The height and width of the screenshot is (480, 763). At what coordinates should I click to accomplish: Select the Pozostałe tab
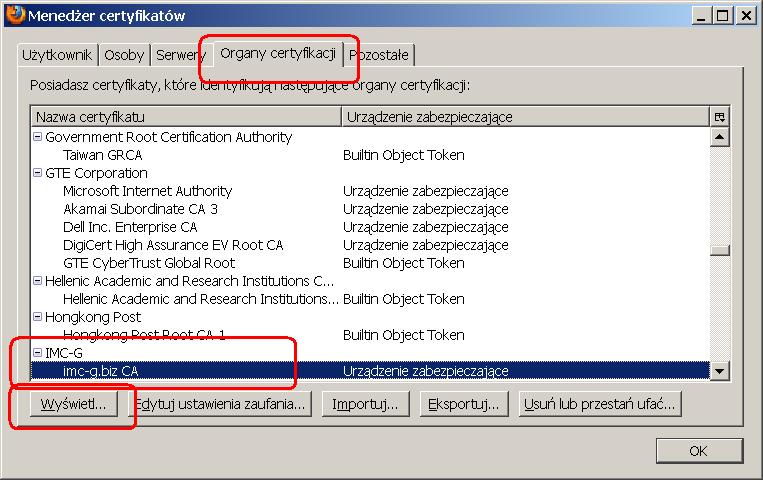coord(381,54)
